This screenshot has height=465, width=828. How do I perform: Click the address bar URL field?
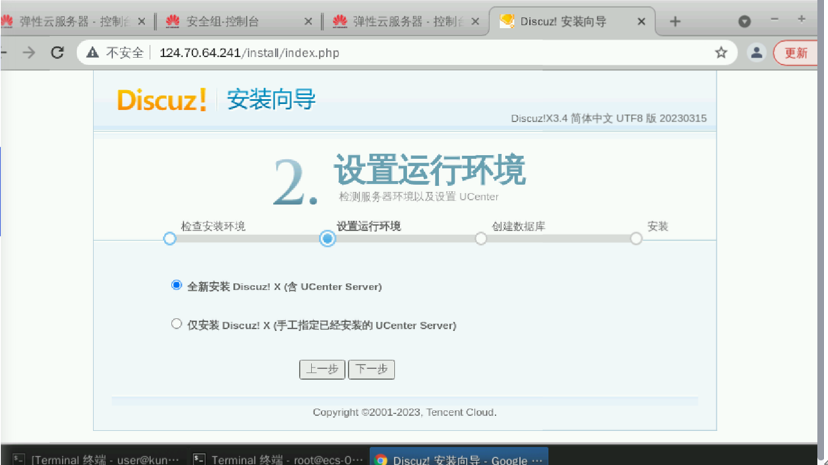click(x=400, y=53)
